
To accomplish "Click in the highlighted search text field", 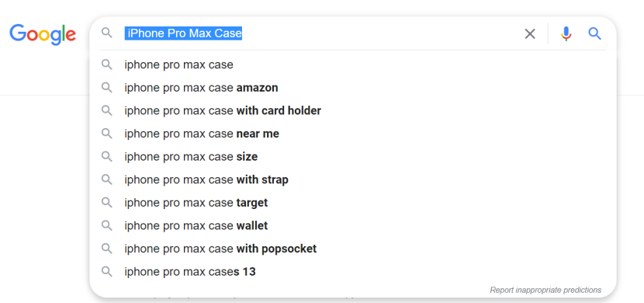I will click(320, 33).
